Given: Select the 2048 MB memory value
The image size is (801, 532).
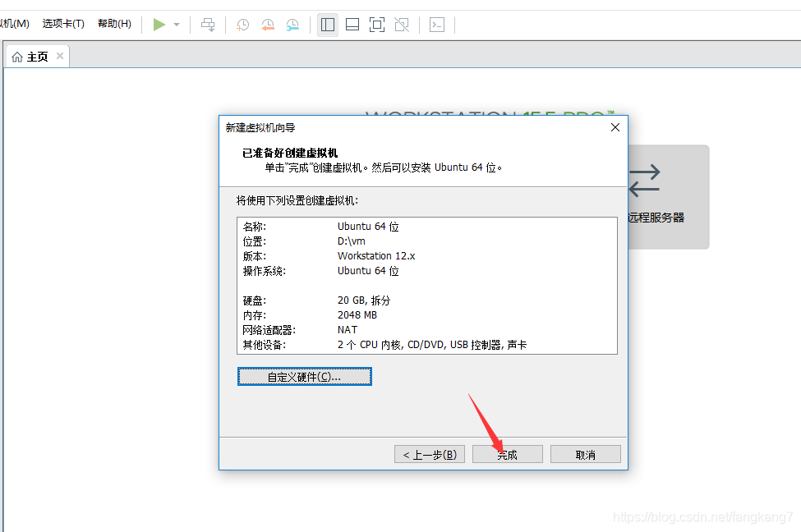Looking at the screenshot, I should [357, 315].
